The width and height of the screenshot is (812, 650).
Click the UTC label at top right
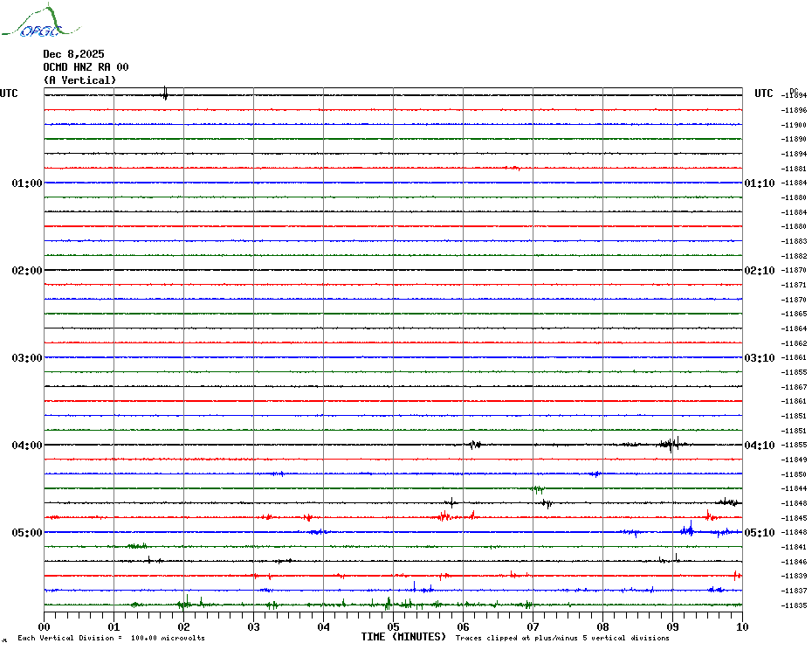point(764,93)
